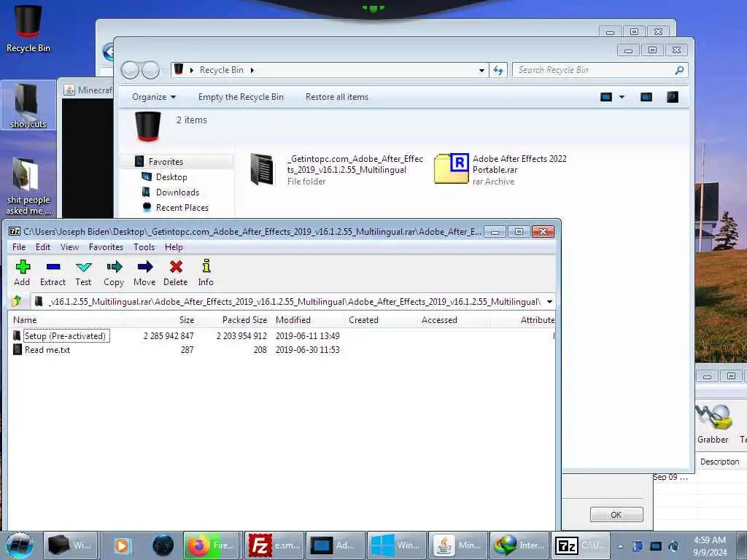Sort by Accessed column header
This screenshot has width=747, height=560.
point(454,320)
